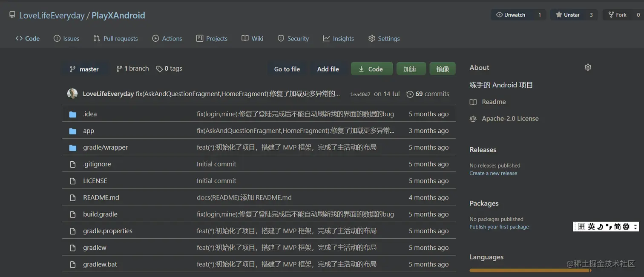
Task: Click the gradlew file icon
Action: [x=73, y=248]
